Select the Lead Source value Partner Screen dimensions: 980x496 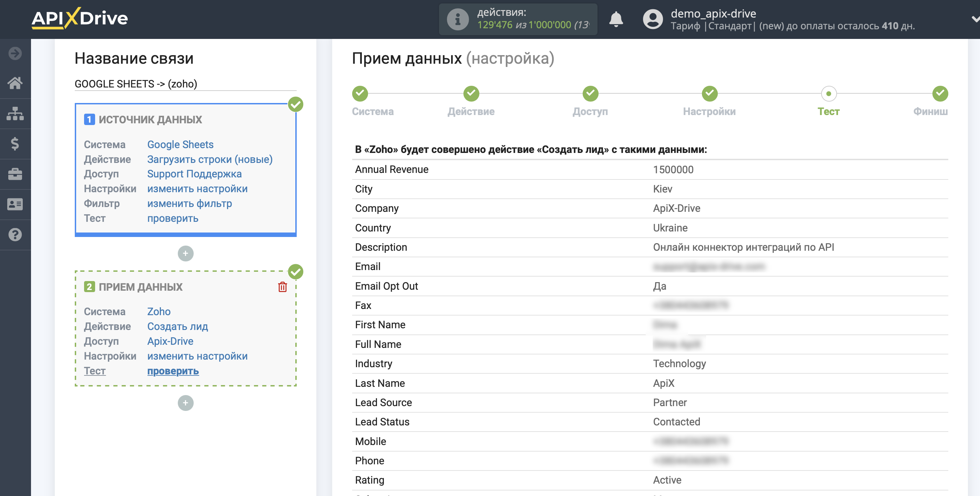coord(670,402)
